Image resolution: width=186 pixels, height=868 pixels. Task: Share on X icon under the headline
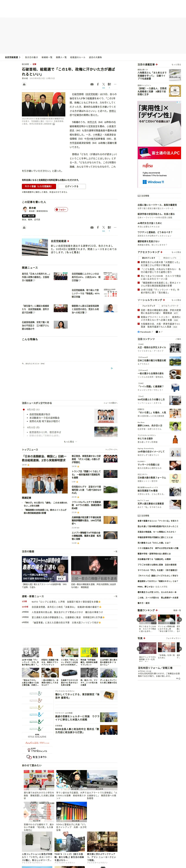104,84
